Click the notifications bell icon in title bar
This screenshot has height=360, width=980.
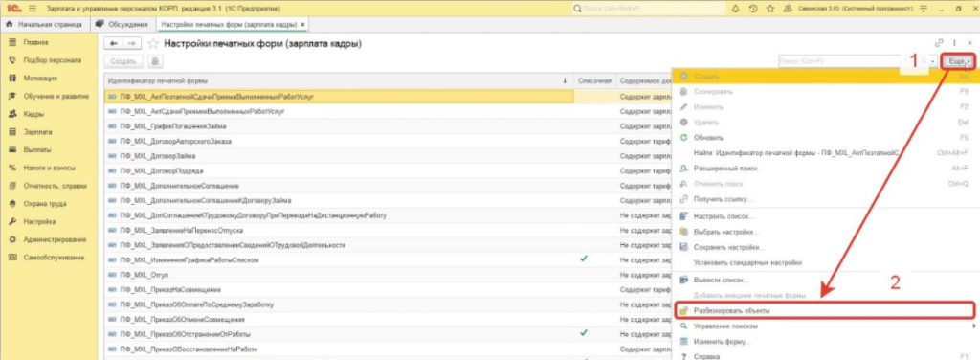tap(735, 10)
